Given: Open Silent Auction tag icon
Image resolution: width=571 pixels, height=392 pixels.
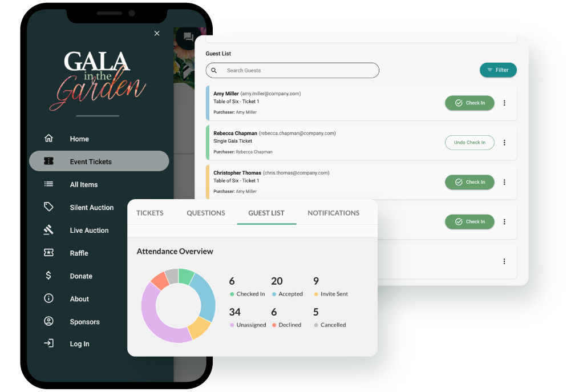Looking at the screenshot, I should pos(48,207).
